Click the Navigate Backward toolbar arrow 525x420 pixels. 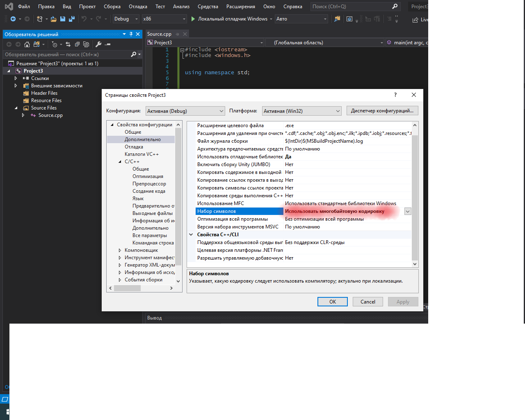(13, 19)
